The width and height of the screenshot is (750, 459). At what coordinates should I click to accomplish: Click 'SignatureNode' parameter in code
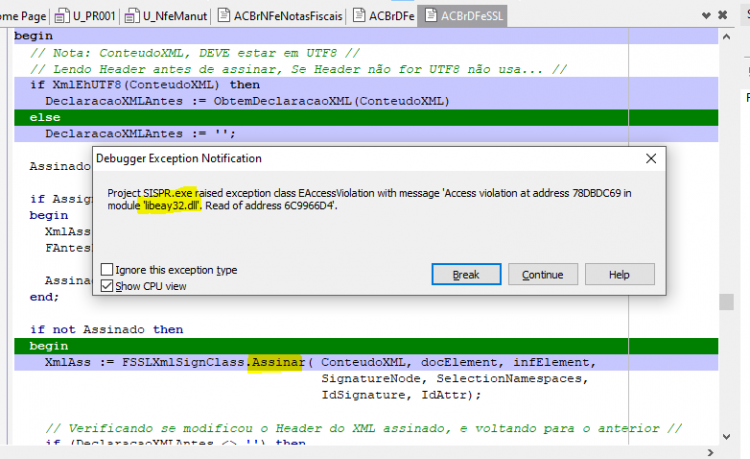pyautogui.click(x=371, y=379)
